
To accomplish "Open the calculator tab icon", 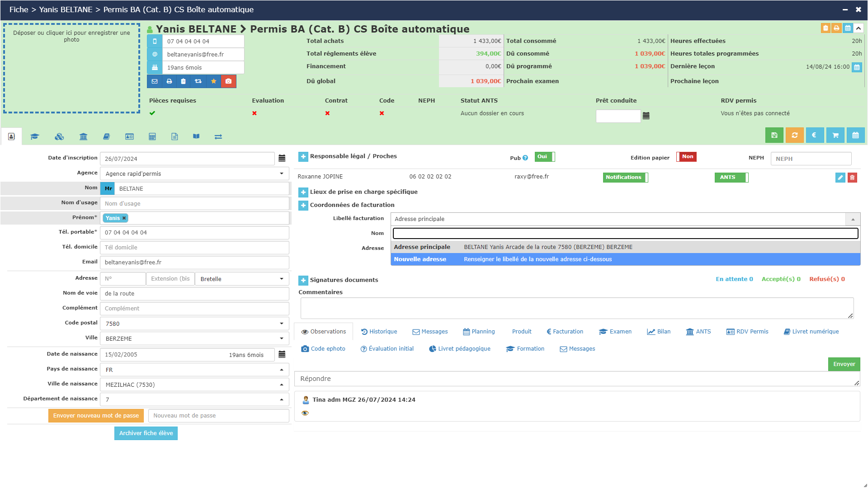I will (152, 136).
